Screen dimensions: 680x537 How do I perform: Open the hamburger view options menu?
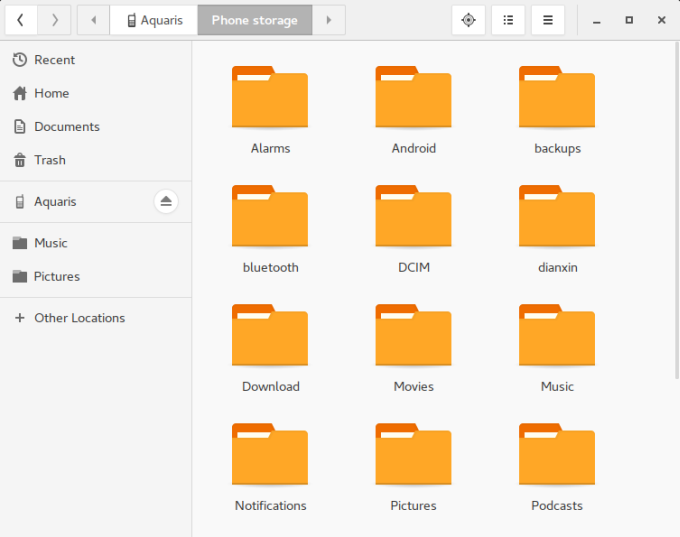(547, 20)
